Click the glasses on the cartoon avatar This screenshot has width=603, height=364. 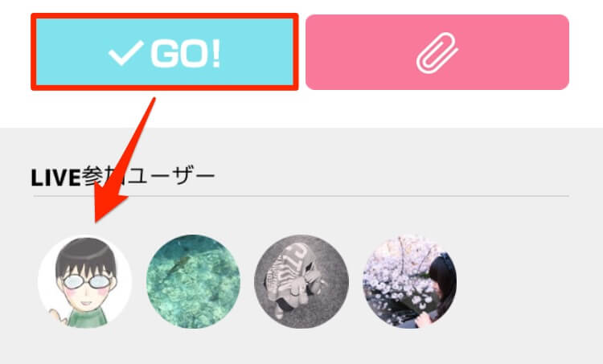click(x=87, y=282)
